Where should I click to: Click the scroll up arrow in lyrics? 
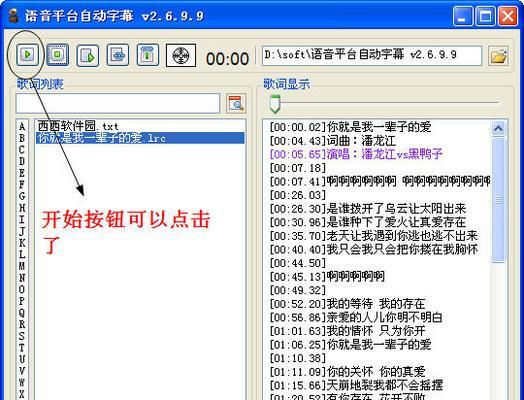coord(498,129)
